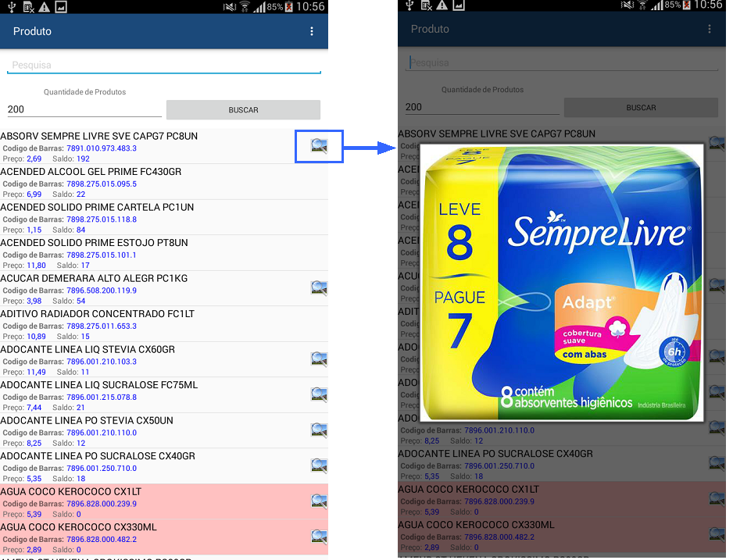
Task: Click barcode 7898.275.011.653.3
Action: tap(102, 326)
